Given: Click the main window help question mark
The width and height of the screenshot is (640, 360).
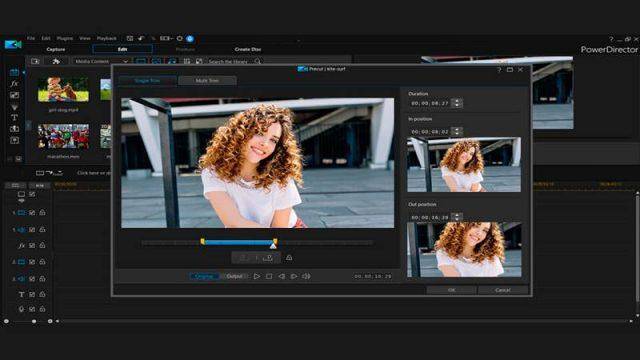Looking at the screenshot, I should pyautogui.click(x=611, y=39).
